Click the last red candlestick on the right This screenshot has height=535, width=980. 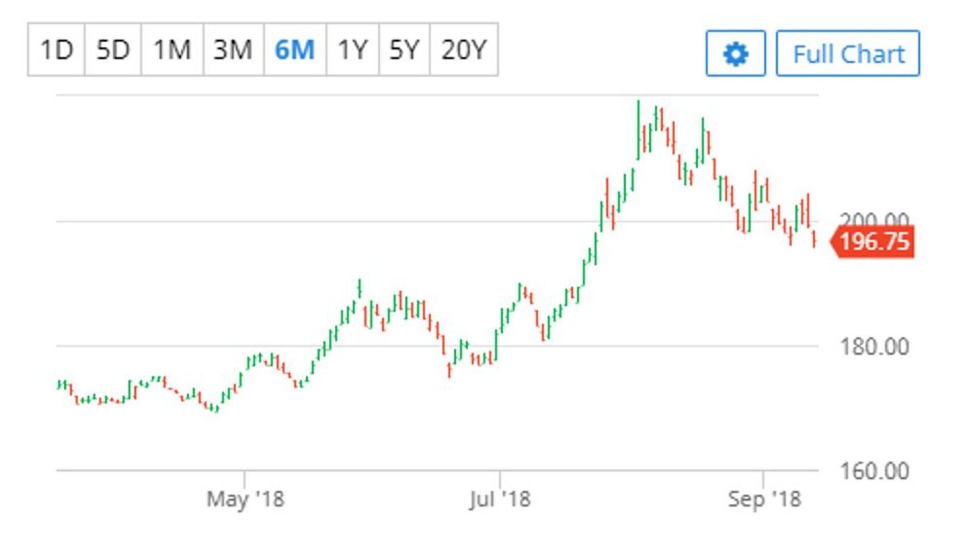(x=814, y=239)
